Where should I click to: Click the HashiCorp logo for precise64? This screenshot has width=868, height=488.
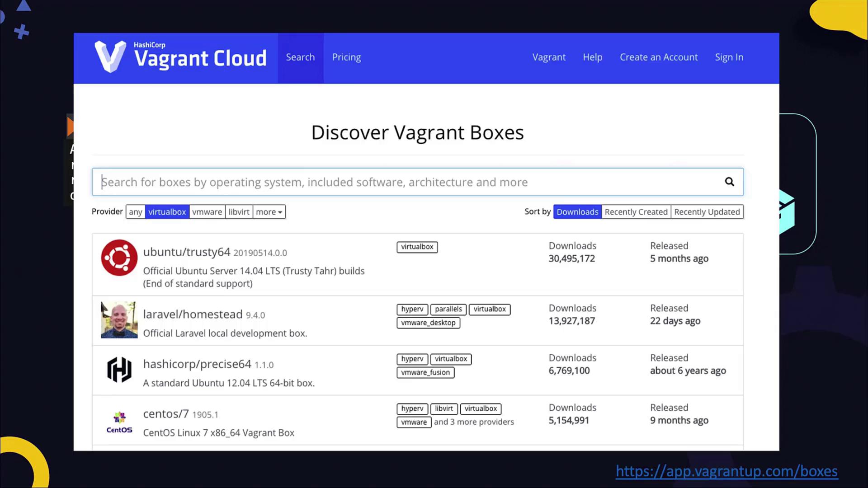[x=119, y=370]
